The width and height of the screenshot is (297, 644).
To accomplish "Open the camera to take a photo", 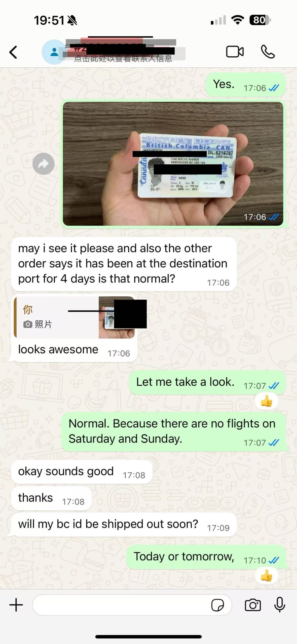I will tap(253, 605).
